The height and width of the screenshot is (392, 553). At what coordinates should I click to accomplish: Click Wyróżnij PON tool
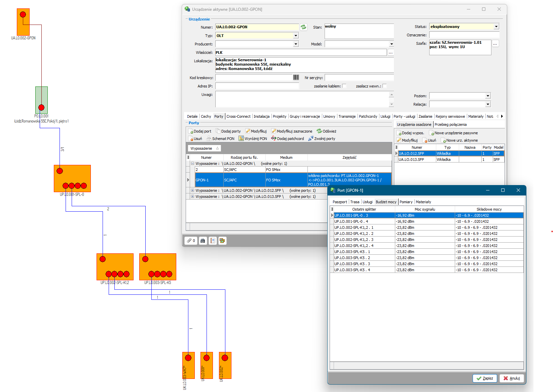[x=253, y=139]
